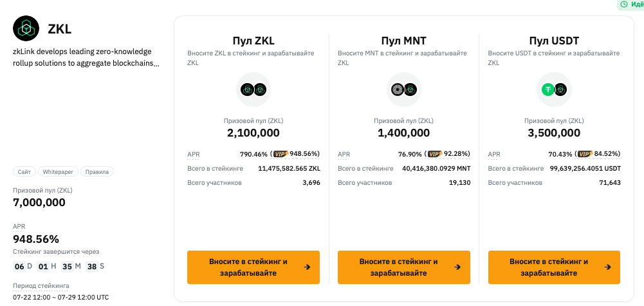Click APR label under total prize pool
Viewport: 644px width, 306px height.
coord(19,226)
